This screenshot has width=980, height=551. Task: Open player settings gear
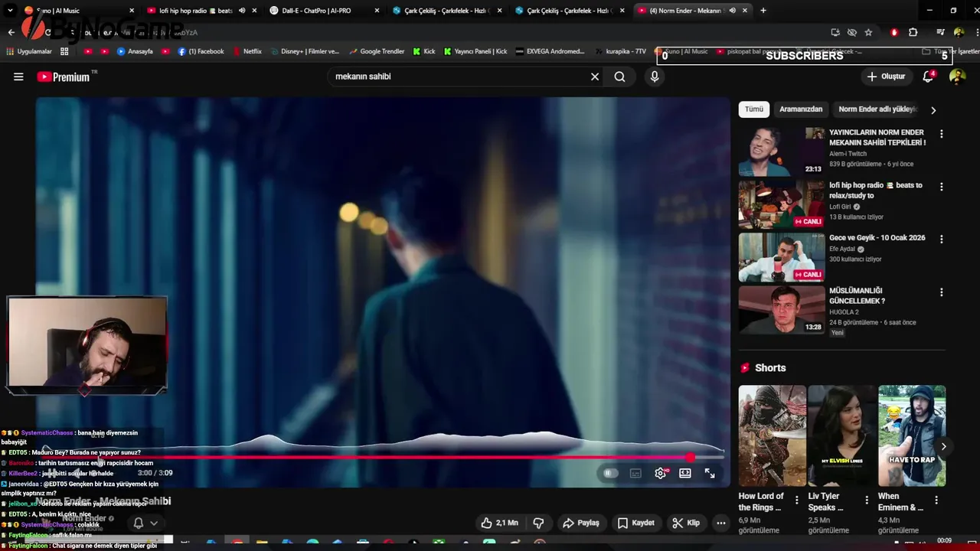661,474
